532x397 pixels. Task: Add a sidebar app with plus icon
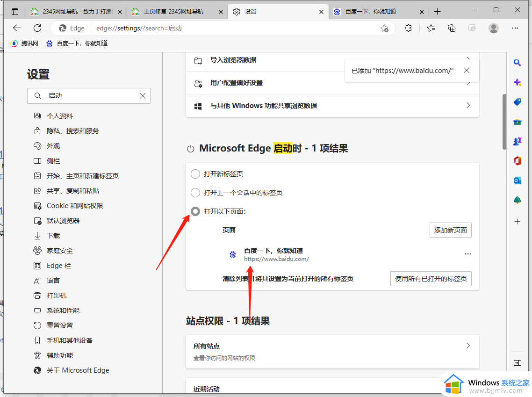click(x=517, y=222)
